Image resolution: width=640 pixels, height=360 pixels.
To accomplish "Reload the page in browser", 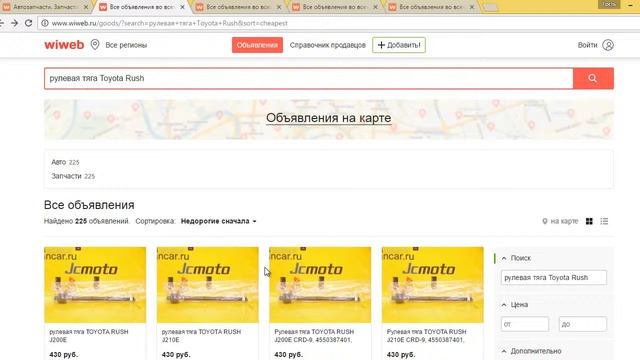I will pos(28,23).
